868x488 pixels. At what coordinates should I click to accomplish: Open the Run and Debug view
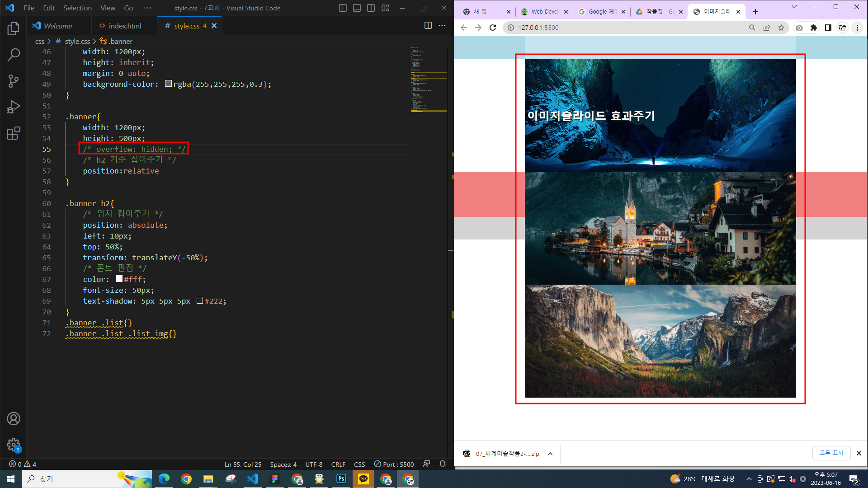[x=14, y=107]
